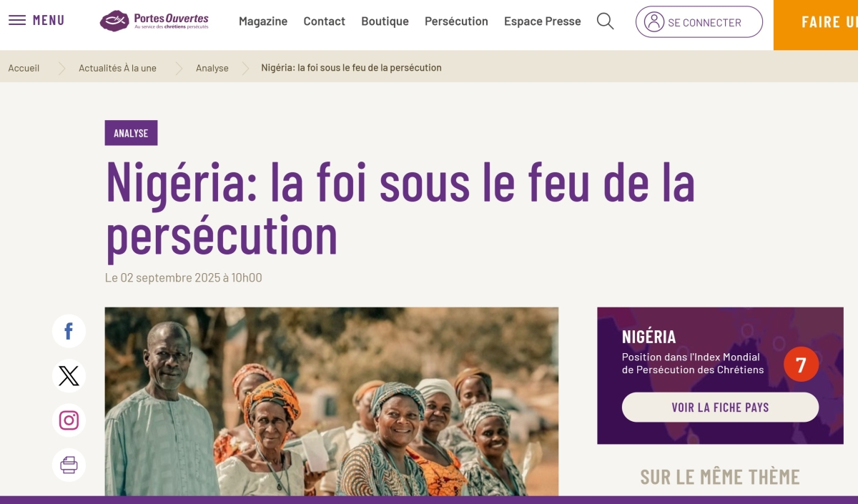Image resolution: width=858 pixels, height=504 pixels.
Task: Select the Persécution menu item
Action: coord(456,21)
